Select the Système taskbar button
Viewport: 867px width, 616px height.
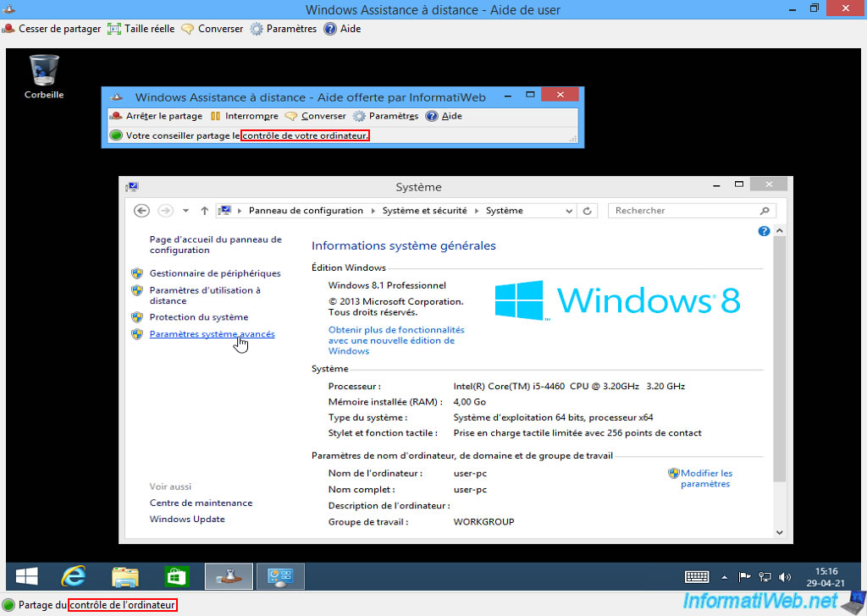click(x=280, y=577)
